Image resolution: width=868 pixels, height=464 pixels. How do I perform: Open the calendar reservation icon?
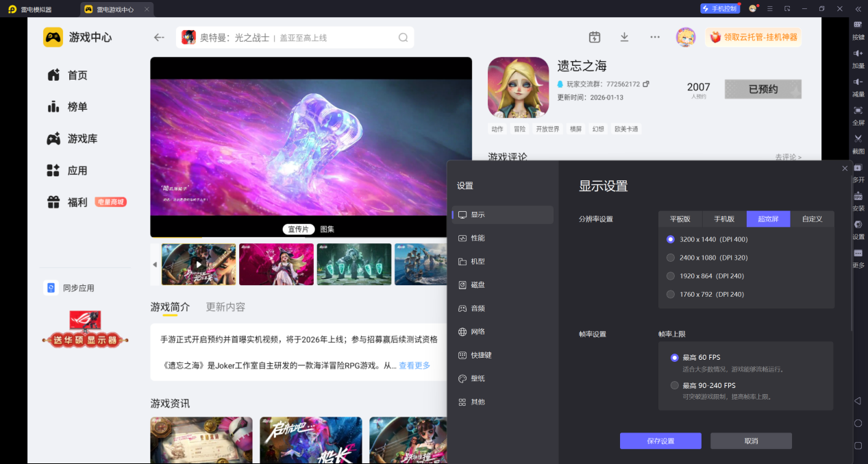[x=595, y=37]
